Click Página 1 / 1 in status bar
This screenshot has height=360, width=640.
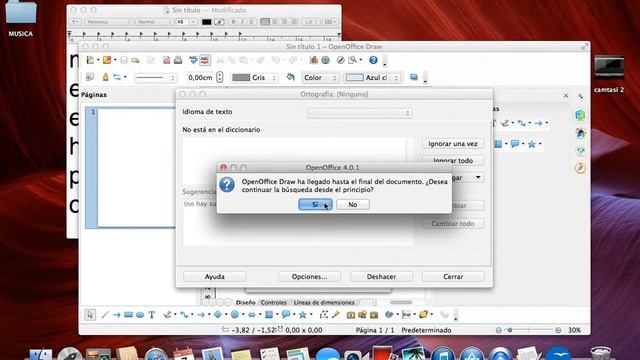(x=375, y=330)
